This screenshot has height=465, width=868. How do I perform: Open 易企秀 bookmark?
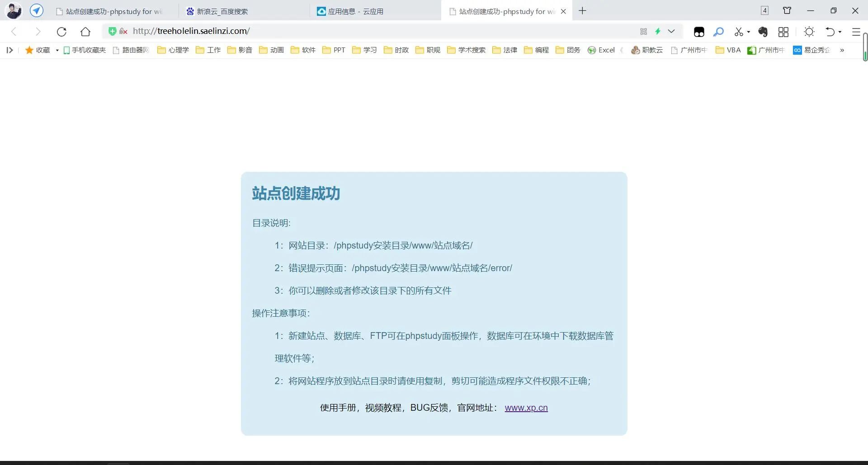pyautogui.click(x=812, y=50)
